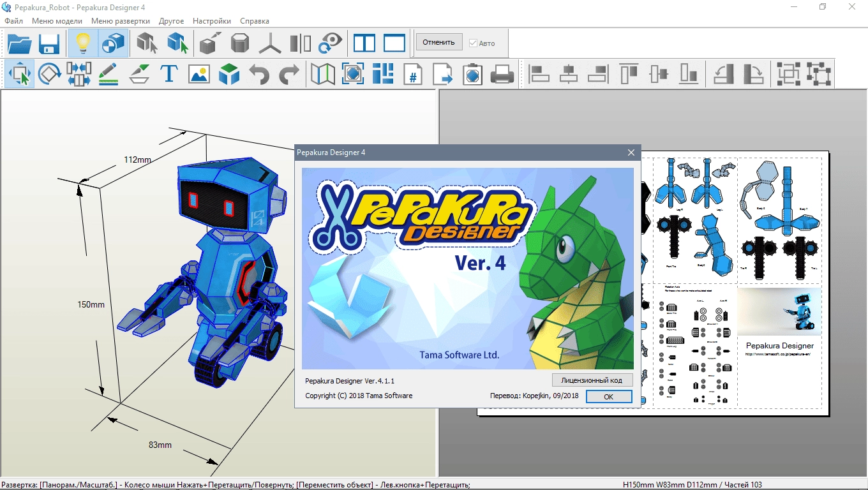Viewport: 868px width, 490px height.
Task: Save the project with the floppy icon
Action: tap(49, 43)
